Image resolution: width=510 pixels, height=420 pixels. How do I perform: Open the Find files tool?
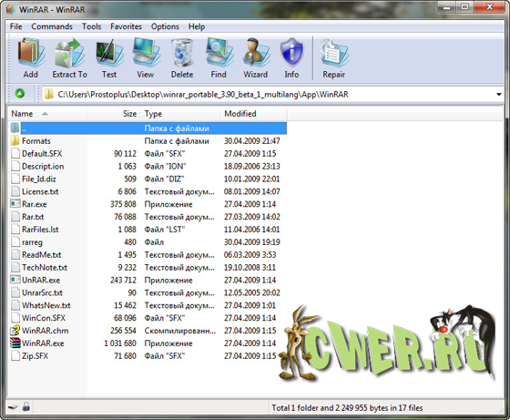pyautogui.click(x=219, y=58)
